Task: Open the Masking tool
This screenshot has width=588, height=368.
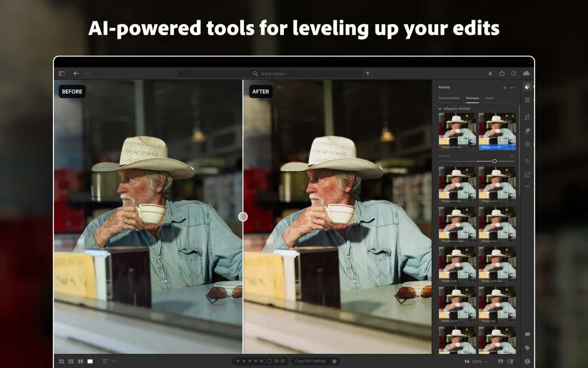Action: pyautogui.click(x=527, y=144)
